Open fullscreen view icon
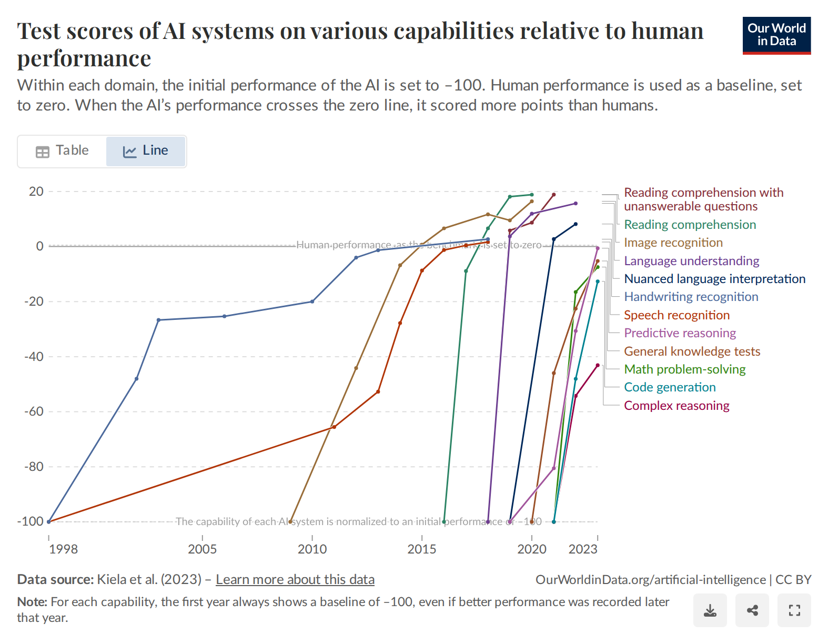The width and height of the screenshot is (828, 644). (x=794, y=610)
